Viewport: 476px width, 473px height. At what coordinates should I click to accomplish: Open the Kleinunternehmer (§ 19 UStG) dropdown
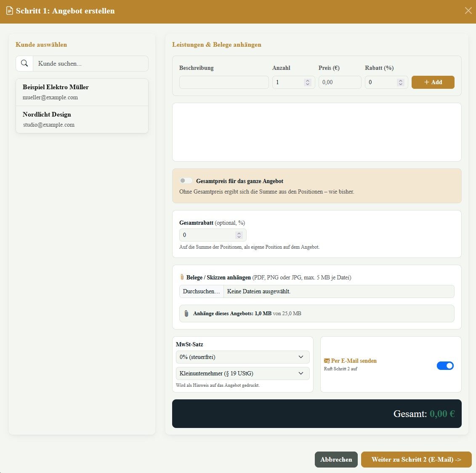coord(242,373)
